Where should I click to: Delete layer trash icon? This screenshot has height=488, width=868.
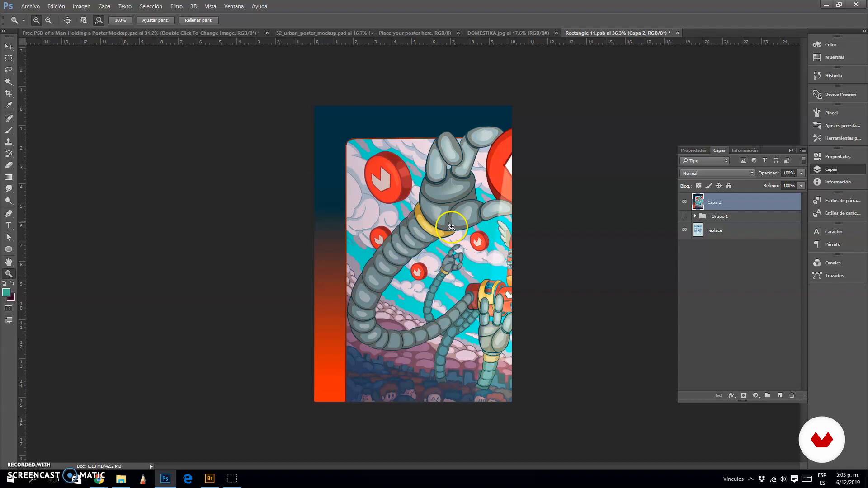792,395
